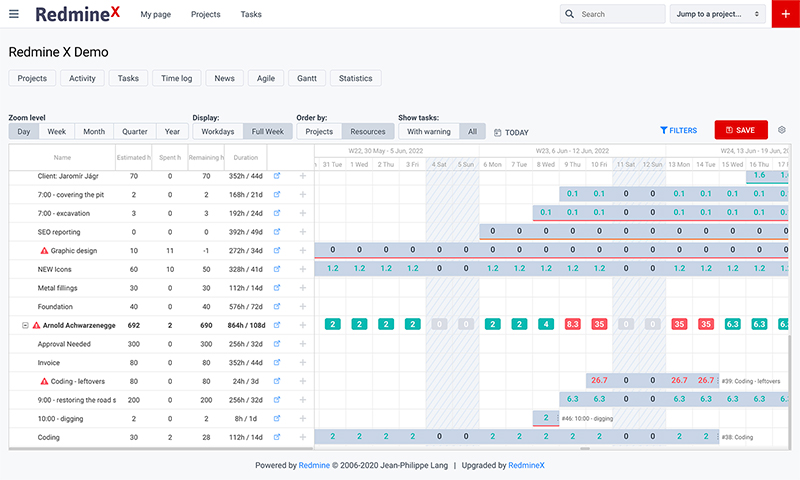Open external link icon for Invoice
Screen dimensions: 800x480
[277, 363]
